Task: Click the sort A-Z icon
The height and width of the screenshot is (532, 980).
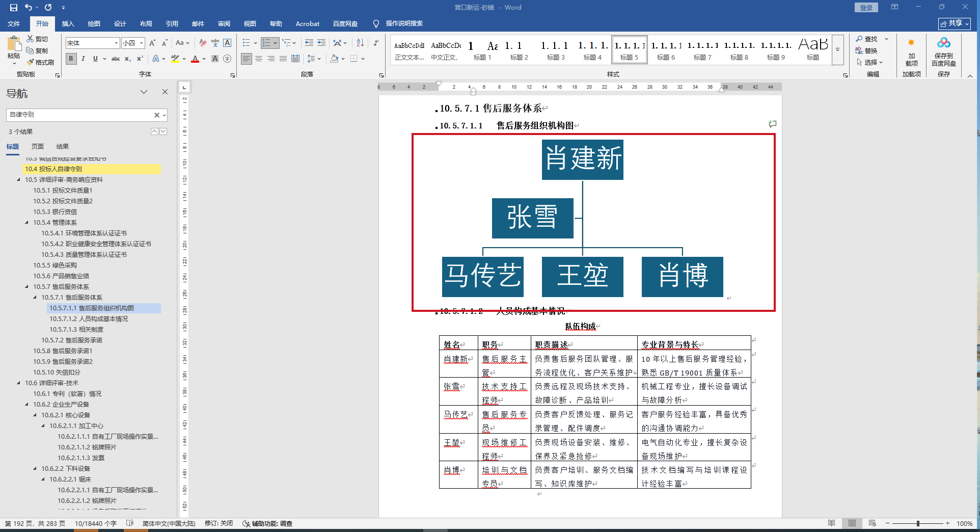Action: (360, 43)
